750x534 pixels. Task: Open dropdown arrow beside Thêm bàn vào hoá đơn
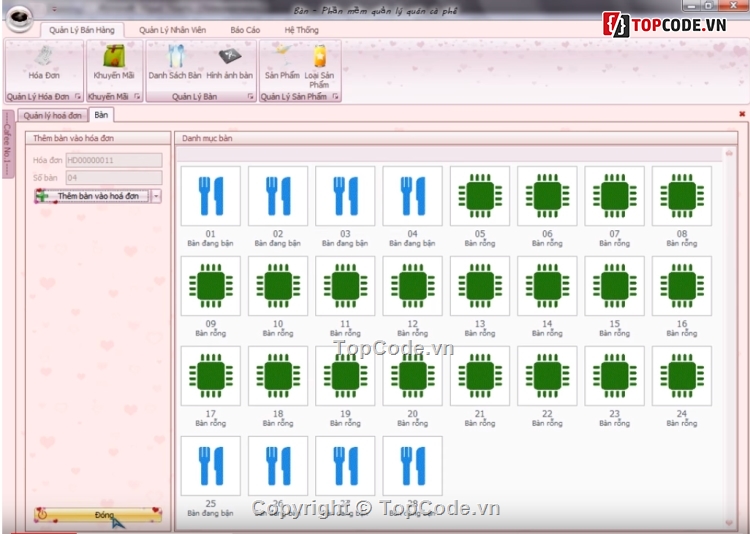pos(156,197)
